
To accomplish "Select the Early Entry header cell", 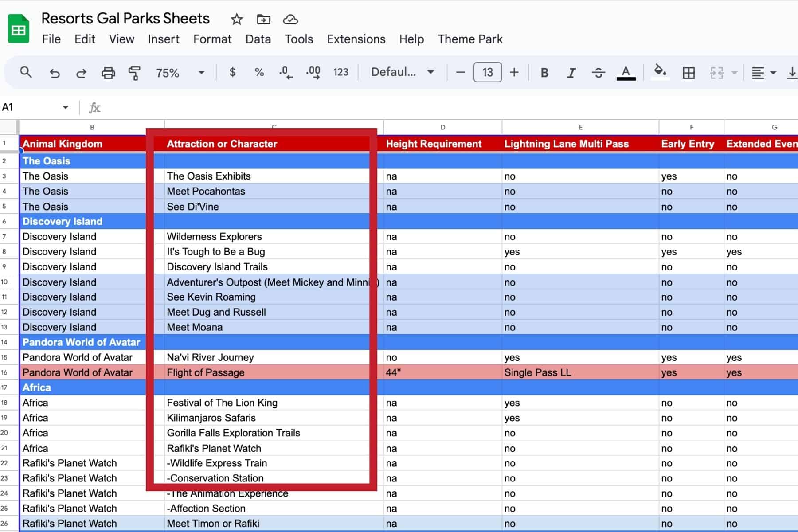I will tap(692, 144).
